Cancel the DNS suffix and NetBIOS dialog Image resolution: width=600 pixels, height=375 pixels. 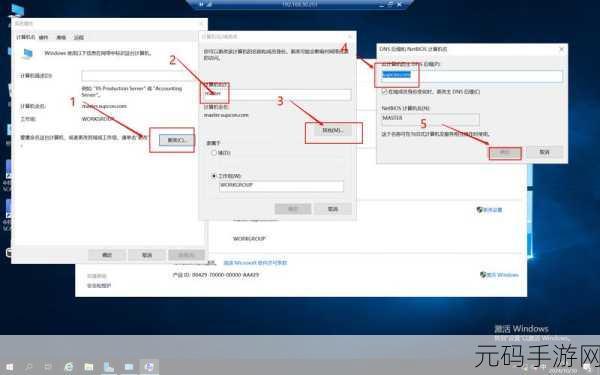pyautogui.click(x=544, y=152)
